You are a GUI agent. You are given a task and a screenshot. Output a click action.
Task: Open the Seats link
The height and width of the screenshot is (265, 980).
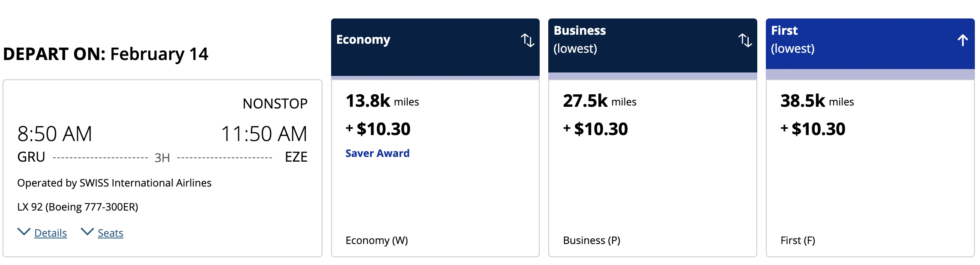pyautogui.click(x=111, y=233)
